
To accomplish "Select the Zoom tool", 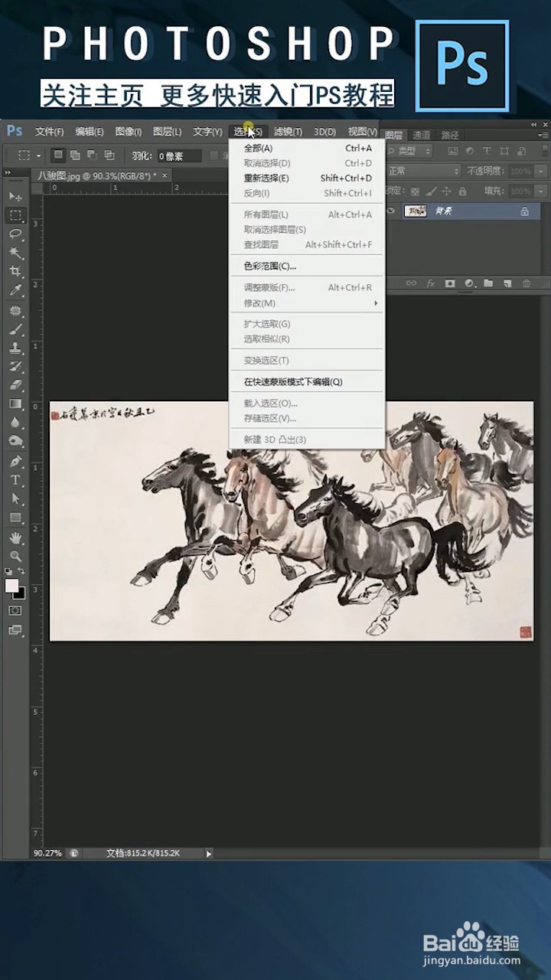I will (15, 556).
